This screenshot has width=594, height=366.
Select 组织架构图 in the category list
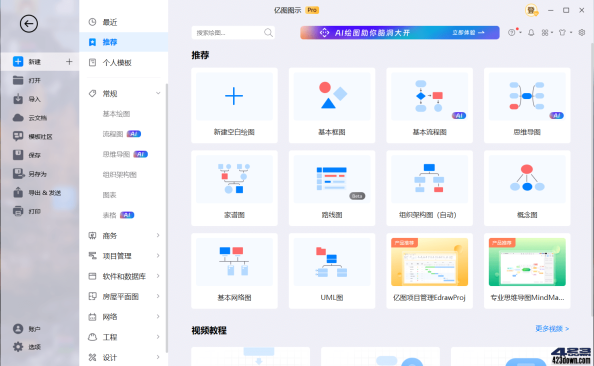[x=119, y=175]
